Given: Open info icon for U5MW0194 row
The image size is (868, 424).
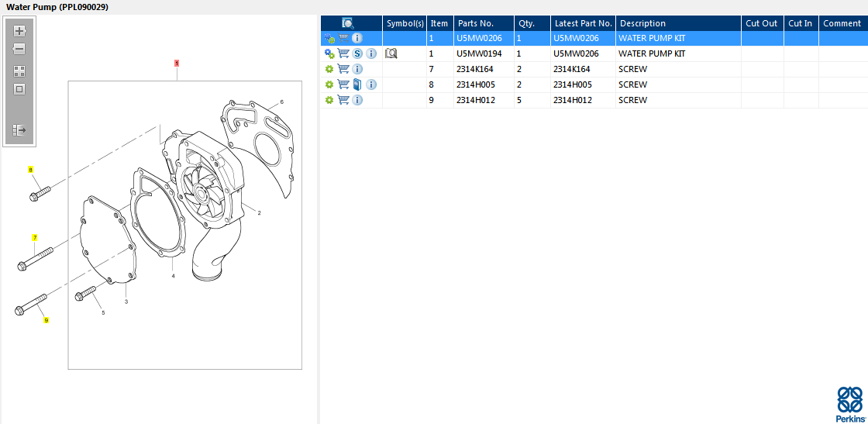Looking at the screenshot, I should click(x=371, y=53).
